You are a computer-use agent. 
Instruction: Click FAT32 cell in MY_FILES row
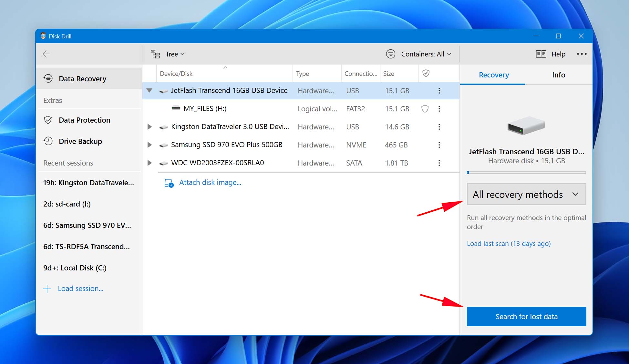355,109
